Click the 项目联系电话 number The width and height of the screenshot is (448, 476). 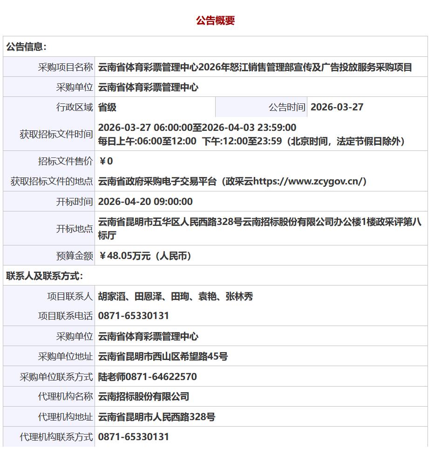tap(134, 316)
